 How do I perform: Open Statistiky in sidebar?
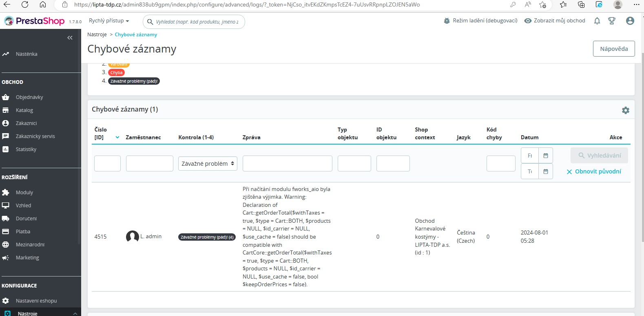[26, 149]
